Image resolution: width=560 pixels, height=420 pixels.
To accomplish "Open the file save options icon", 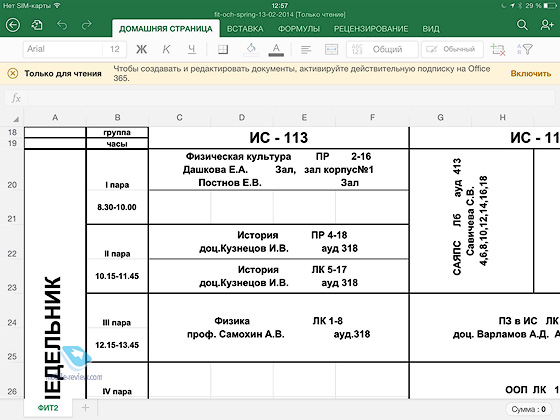I will click(x=37, y=25).
